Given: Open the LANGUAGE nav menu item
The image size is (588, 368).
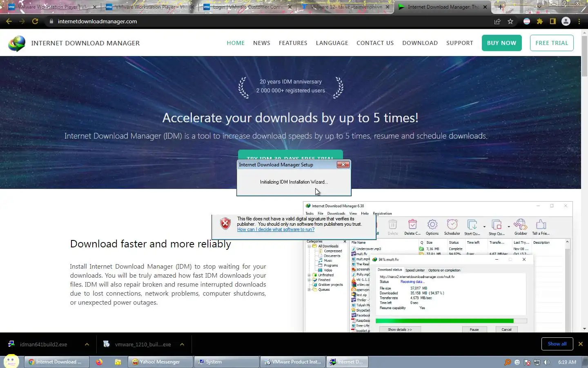Looking at the screenshot, I should (x=332, y=43).
